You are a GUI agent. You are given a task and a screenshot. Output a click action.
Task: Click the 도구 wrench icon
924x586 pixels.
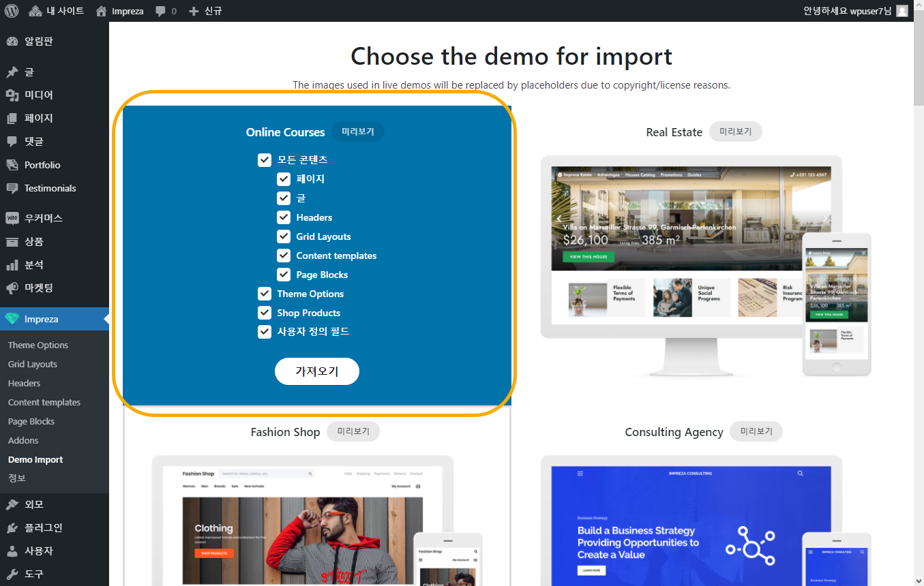[12, 574]
